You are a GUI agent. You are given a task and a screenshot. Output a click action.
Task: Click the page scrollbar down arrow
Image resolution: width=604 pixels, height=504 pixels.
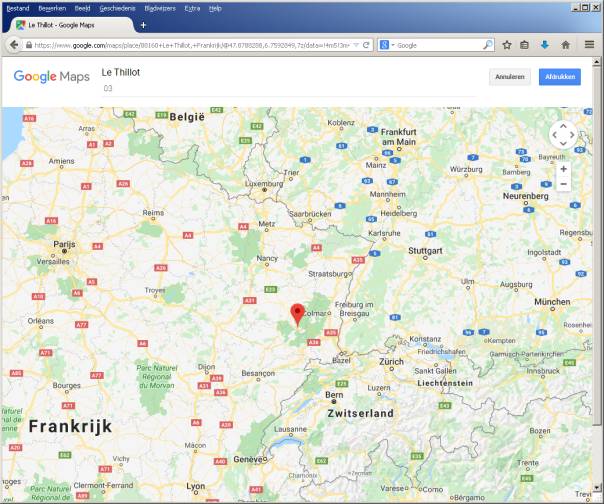pos(596,487)
